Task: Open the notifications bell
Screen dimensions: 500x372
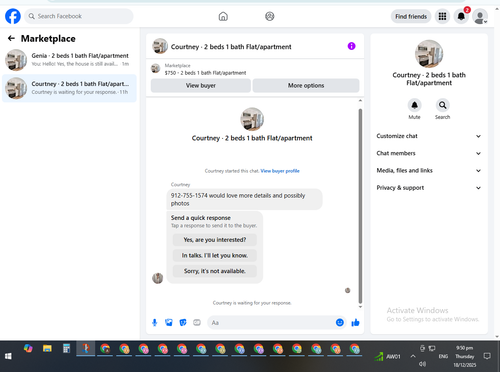Action: click(x=461, y=16)
